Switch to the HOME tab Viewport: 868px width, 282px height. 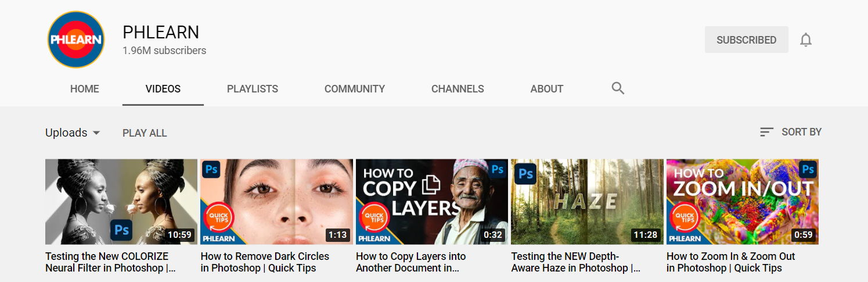[x=85, y=89]
